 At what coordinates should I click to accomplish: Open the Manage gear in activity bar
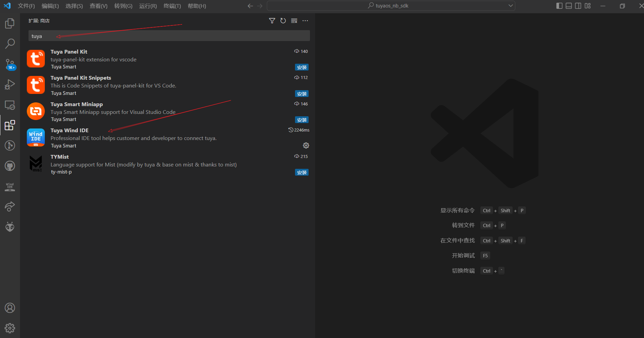10,328
